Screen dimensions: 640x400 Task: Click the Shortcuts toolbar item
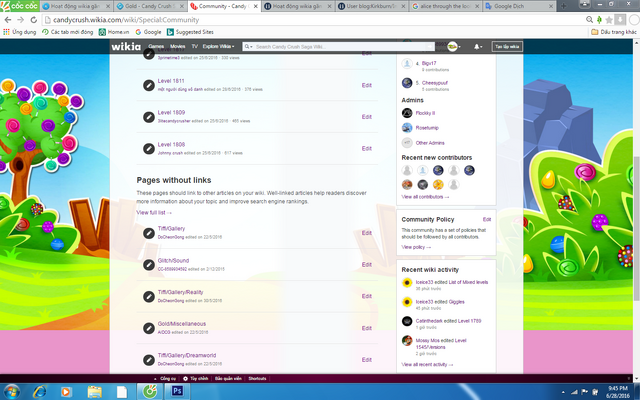(257, 378)
